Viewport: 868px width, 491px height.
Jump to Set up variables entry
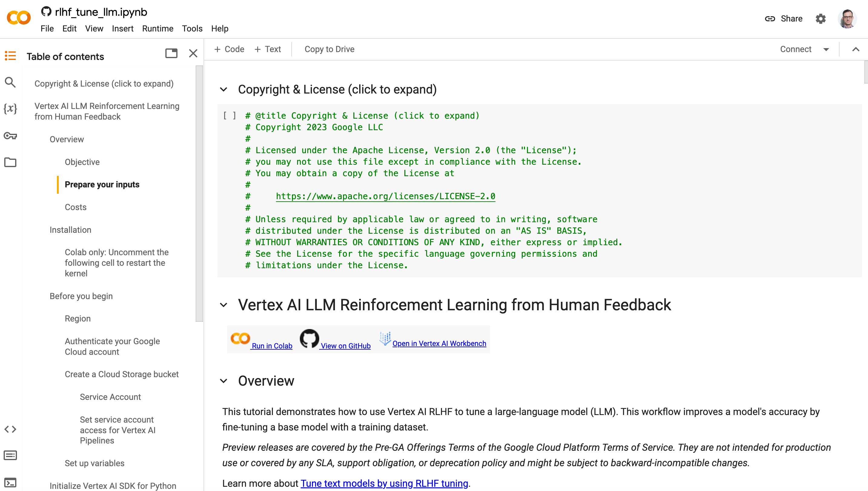94,463
